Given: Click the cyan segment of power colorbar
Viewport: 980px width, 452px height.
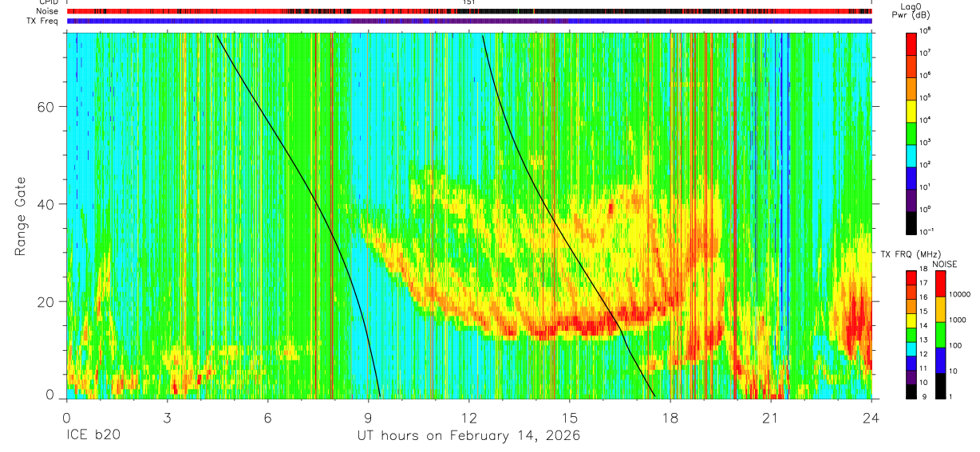Looking at the screenshot, I should pos(911,155).
